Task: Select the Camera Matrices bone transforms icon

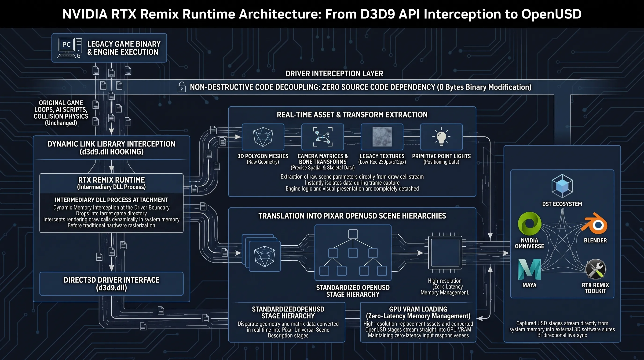Action: coord(322,137)
